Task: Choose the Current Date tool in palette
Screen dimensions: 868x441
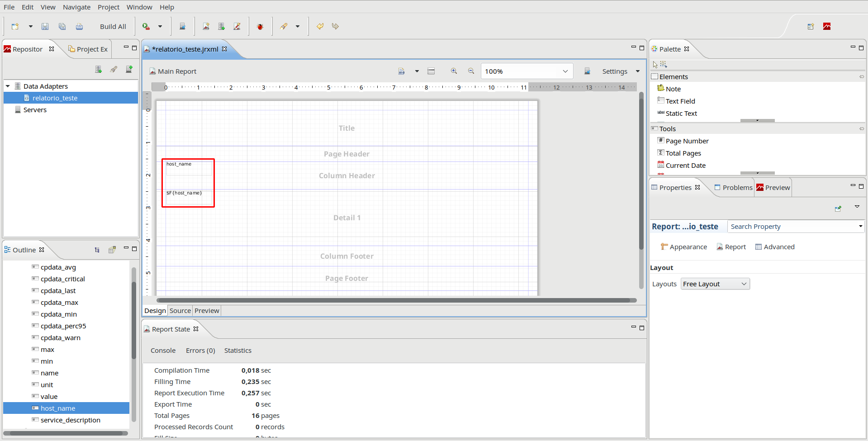Action: point(685,166)
